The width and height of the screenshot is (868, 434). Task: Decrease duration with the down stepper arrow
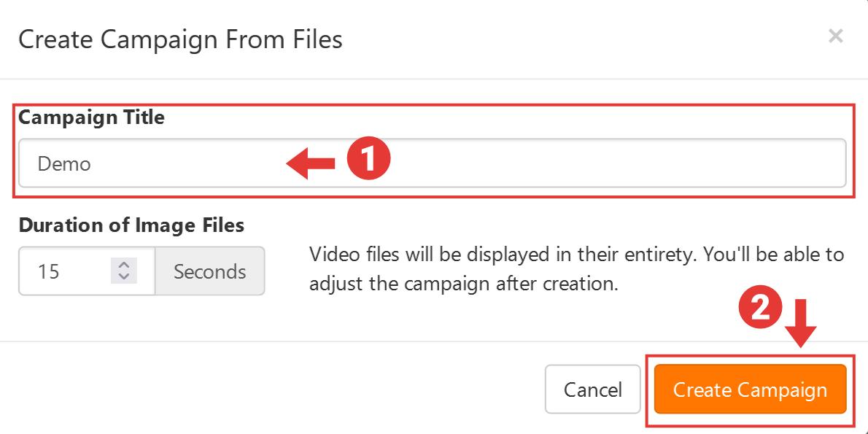point(123,278)
